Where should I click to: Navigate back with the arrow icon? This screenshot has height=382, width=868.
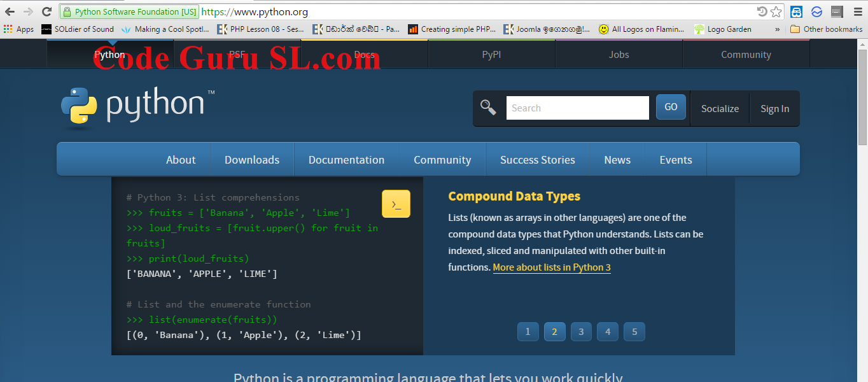[x=10, y=11]
